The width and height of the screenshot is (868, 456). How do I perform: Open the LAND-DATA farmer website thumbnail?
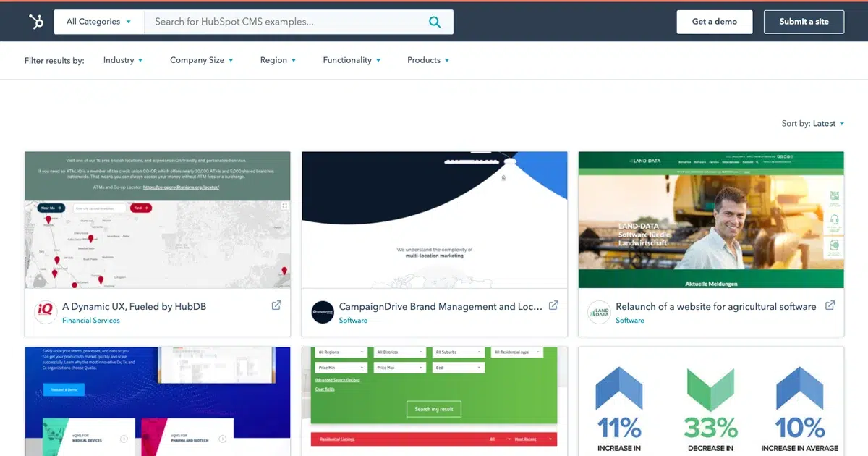tap(711, 220)
